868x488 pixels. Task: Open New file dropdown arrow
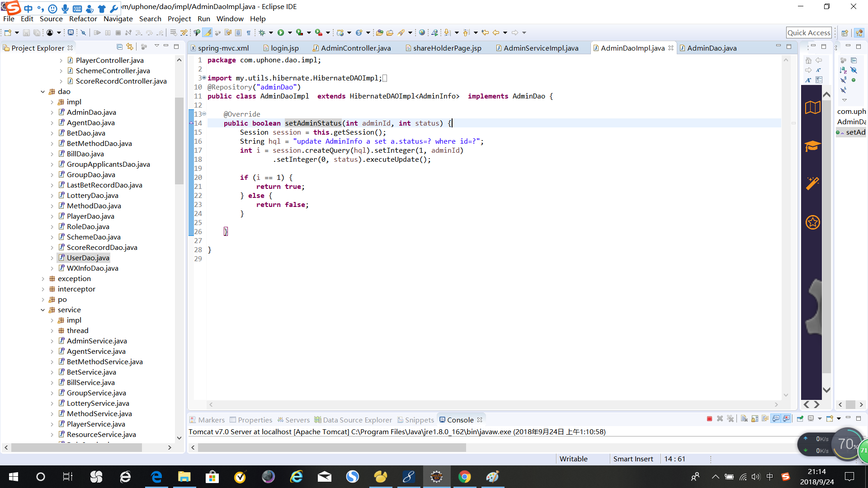(17, 33)
